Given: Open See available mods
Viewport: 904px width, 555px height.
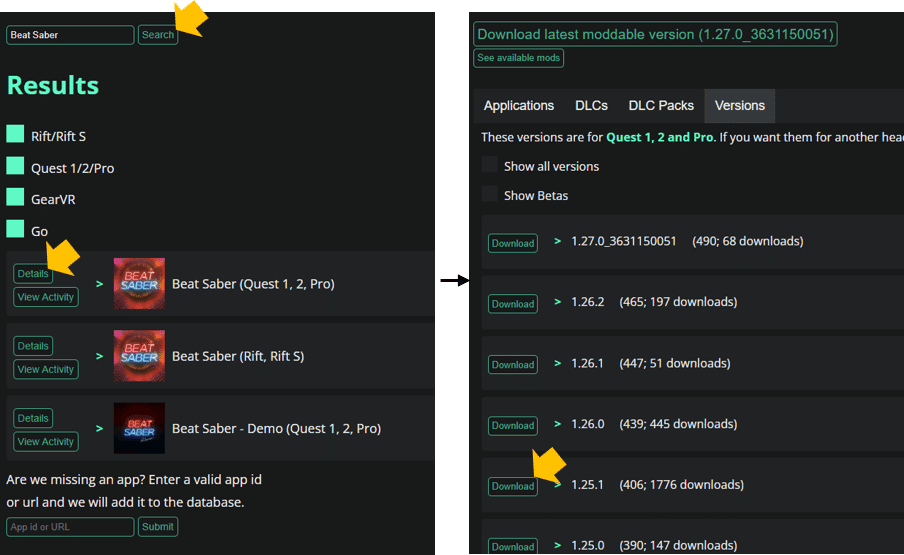Looking at the screenshot, I should pyautogui.click(x=518, y=58).
